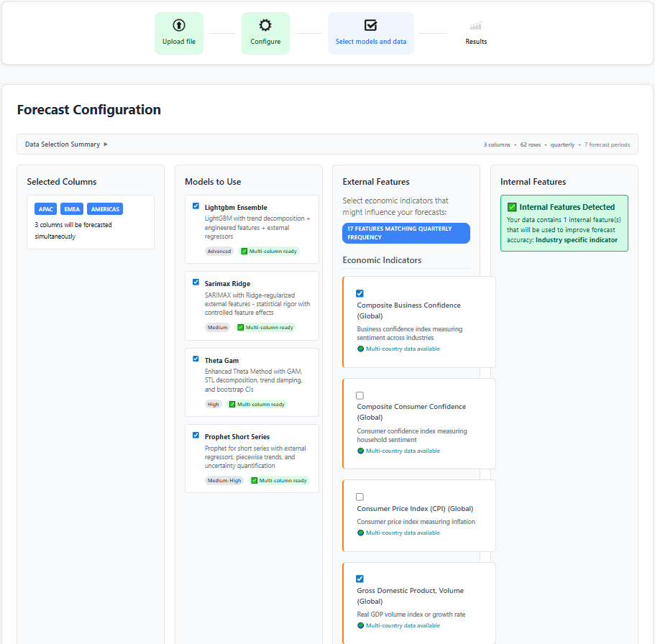Toggle the Sarimax Ridge model checkbox
Image resolution: width=655 pixels, height=644 pixels.
(196, 282)
